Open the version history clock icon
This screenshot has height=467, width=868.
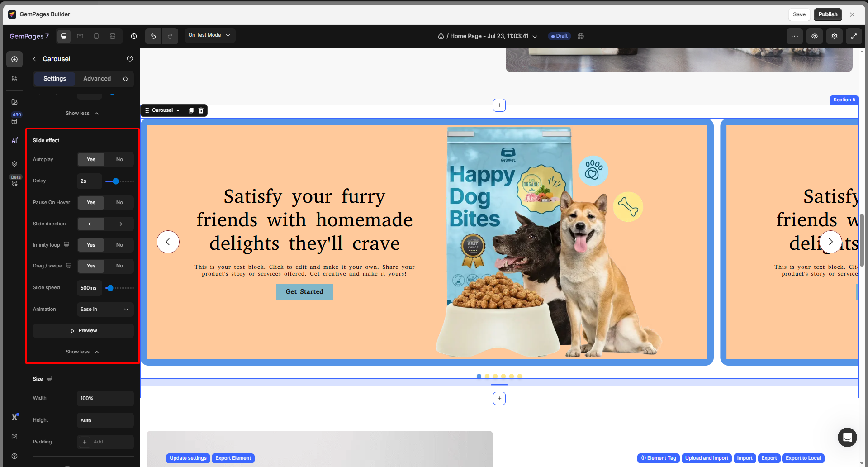click(x=134, y=36)
